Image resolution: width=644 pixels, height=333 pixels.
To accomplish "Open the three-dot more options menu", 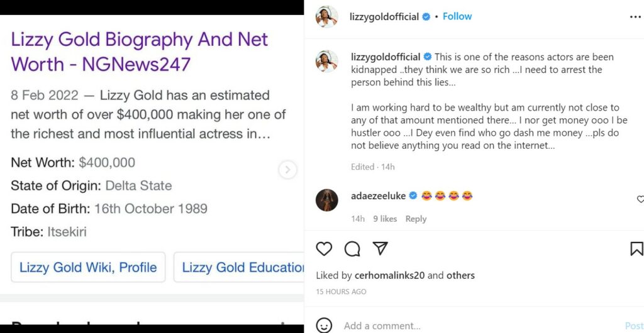I will click(635, 17).
